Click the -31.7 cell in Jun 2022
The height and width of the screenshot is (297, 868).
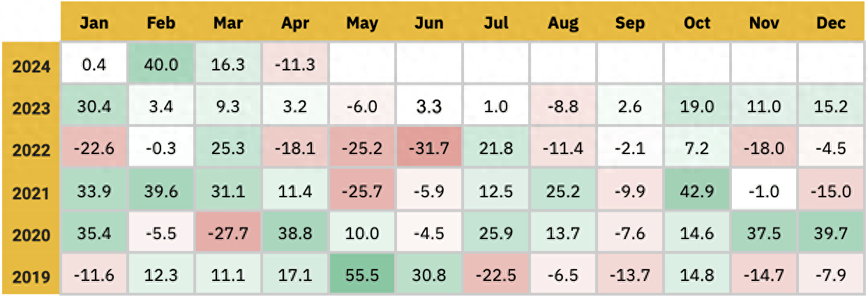[429, 148]
